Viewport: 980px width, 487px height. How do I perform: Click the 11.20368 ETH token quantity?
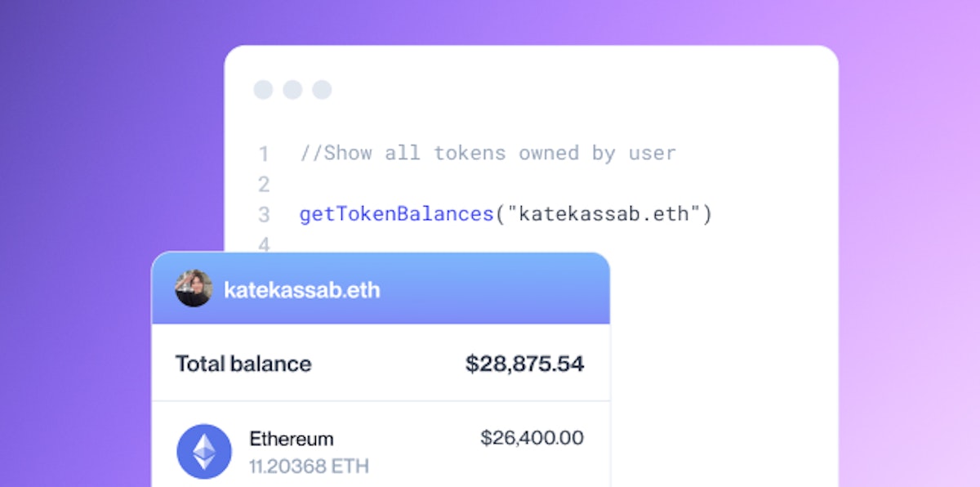tap(309, 467)
